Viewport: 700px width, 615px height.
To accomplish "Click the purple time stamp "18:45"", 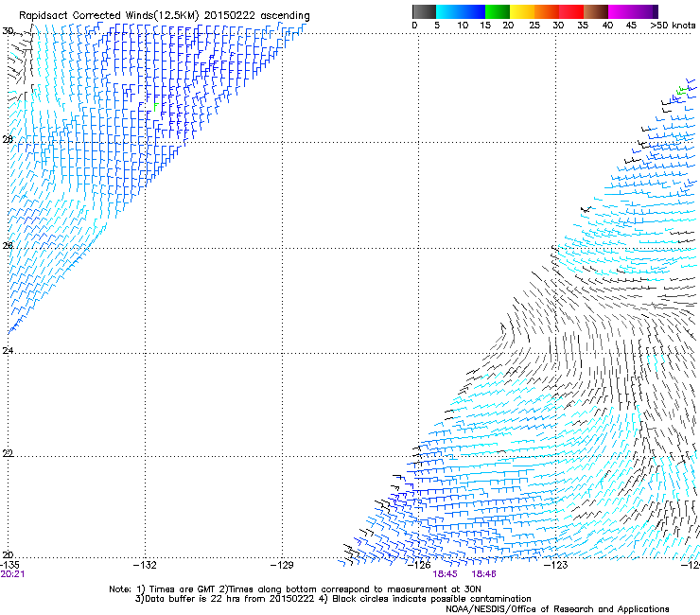I will 446,574.
